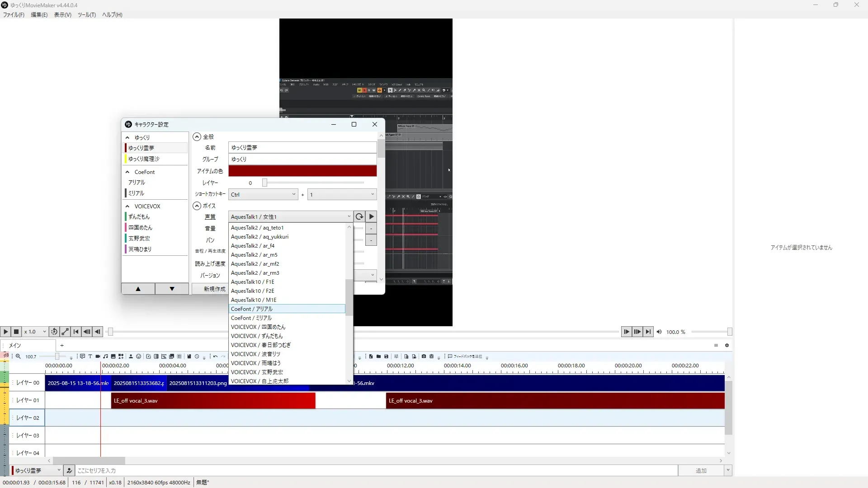This screenshot has height=488, width=868.
Task: Select ずんだもん in character list
Action: (139, 217)
